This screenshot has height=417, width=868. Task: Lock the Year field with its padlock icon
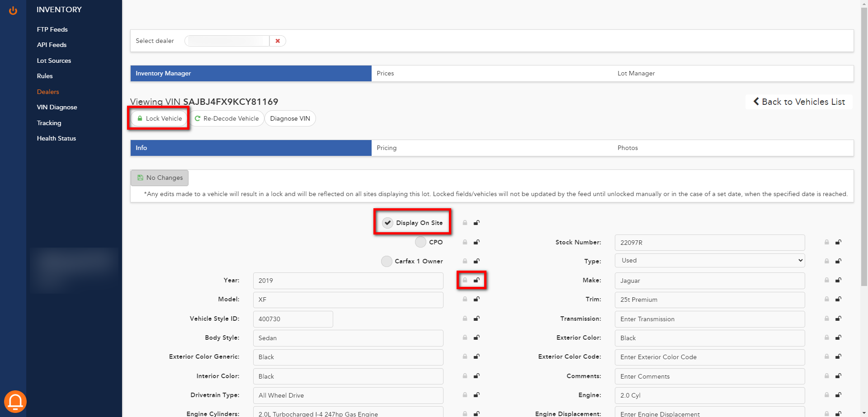coord(465,280)
